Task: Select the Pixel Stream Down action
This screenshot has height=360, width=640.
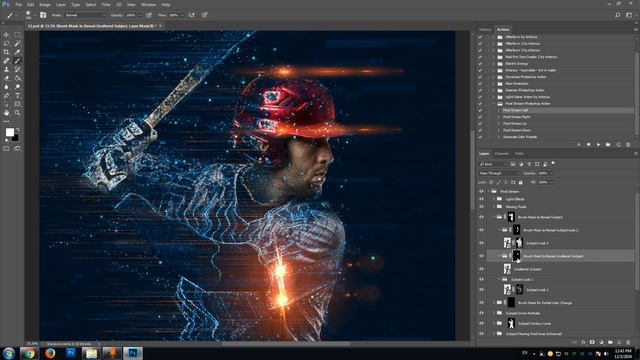Action: (517, 130)
